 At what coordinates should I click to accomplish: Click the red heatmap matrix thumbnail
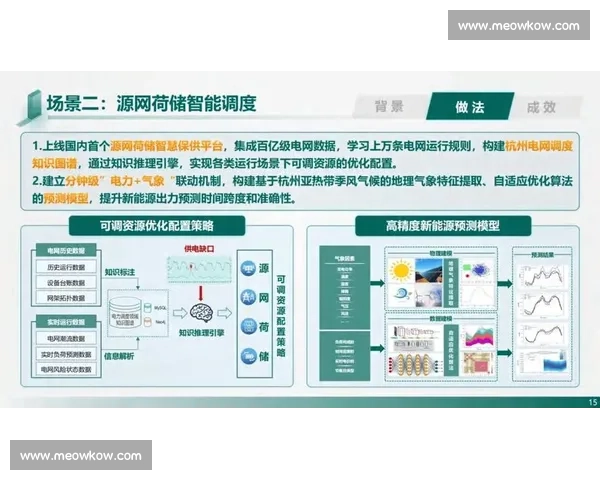pos(478,363)
